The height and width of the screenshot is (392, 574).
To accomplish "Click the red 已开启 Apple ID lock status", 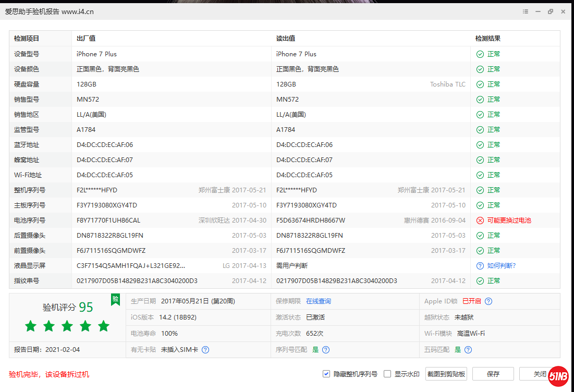I will click(471, 301).
